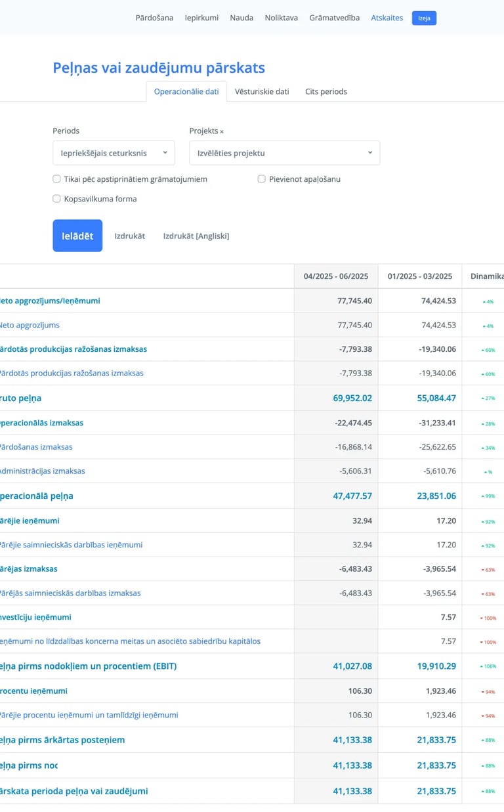Open the Cits periods tab
504x812 pixels.
(x=326, y=92)
